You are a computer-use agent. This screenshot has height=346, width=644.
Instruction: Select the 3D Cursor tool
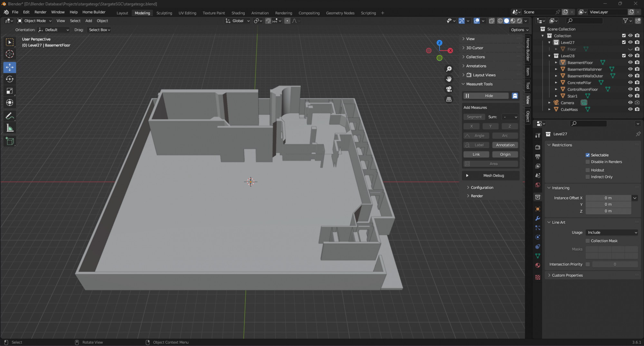point(10,54)
